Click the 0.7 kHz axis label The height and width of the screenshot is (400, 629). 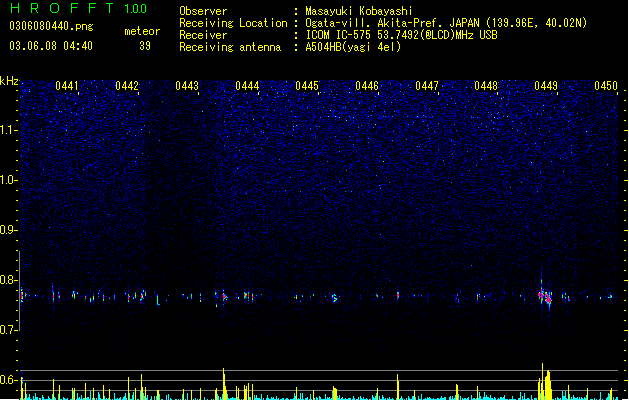pos(8,330)
